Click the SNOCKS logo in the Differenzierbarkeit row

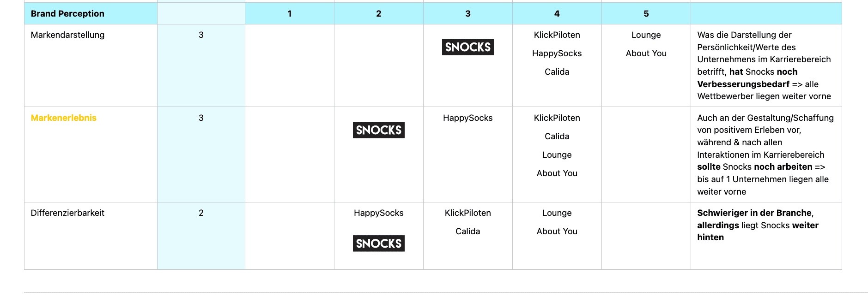pos(378,244)
